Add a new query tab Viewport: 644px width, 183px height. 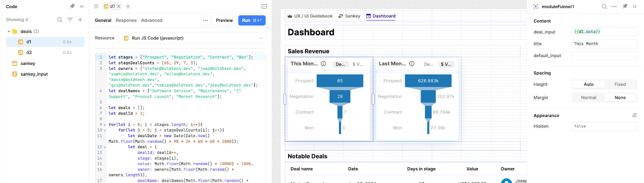128,6
